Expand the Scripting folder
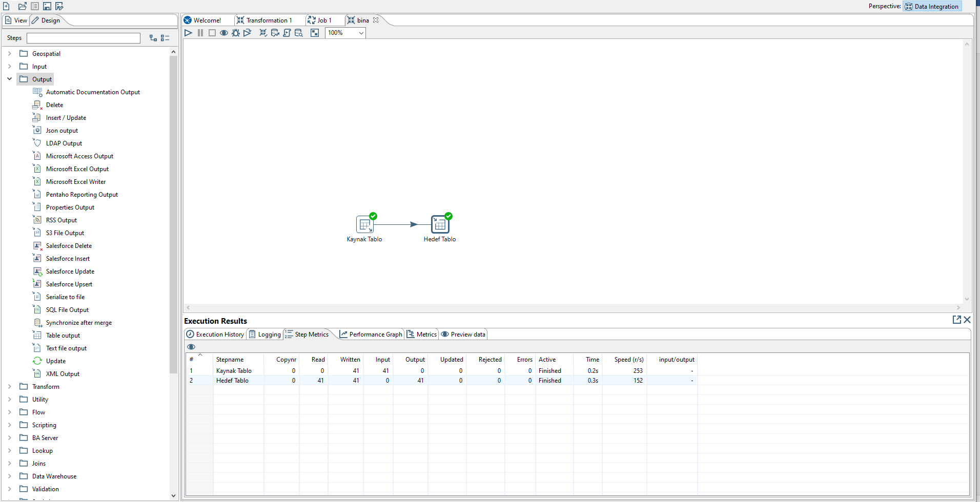980x502 pixels. point(9,425)
